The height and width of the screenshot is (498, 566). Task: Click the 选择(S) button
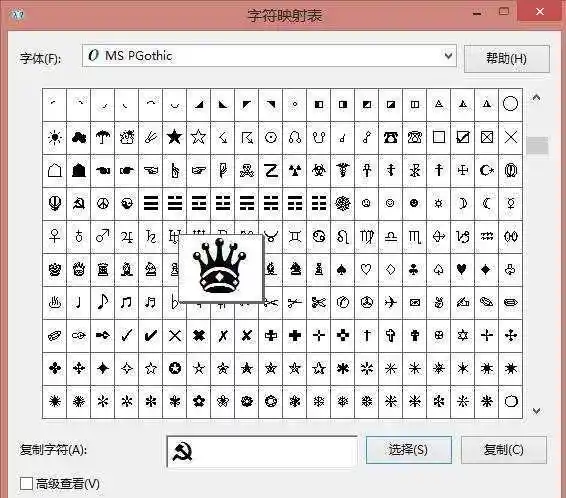(408, 450)
